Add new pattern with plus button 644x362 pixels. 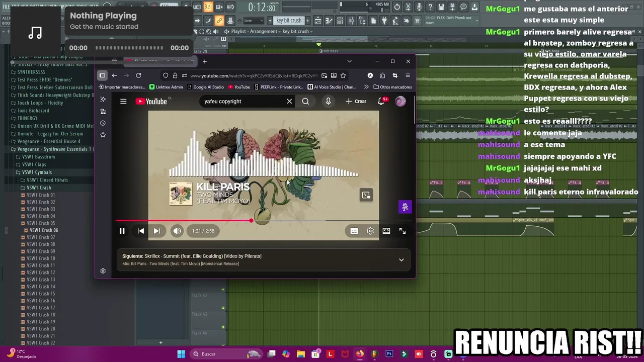tap(309, 21)
